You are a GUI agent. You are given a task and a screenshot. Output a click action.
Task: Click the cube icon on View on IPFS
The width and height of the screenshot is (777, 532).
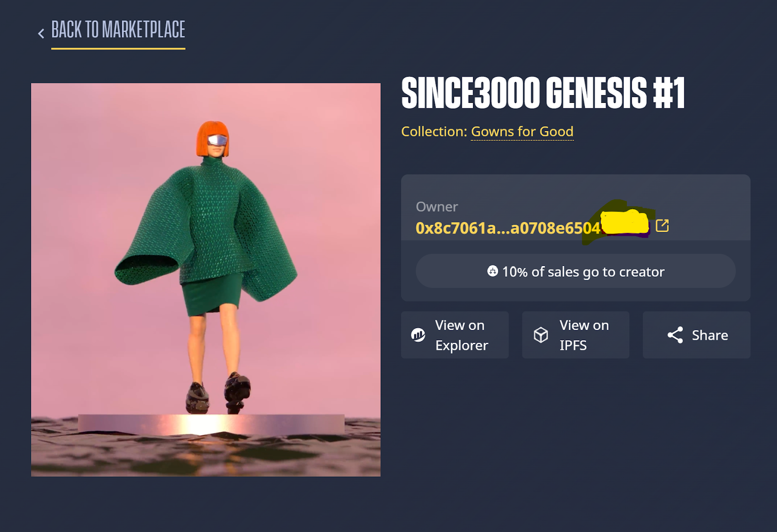tap(541, 335)
